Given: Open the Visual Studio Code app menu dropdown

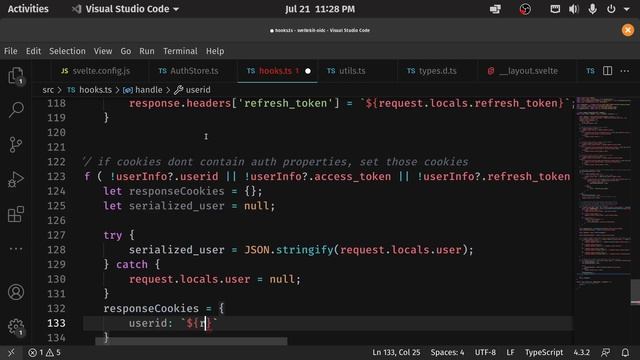Looking at the screenshot, I should pos(126,9).
